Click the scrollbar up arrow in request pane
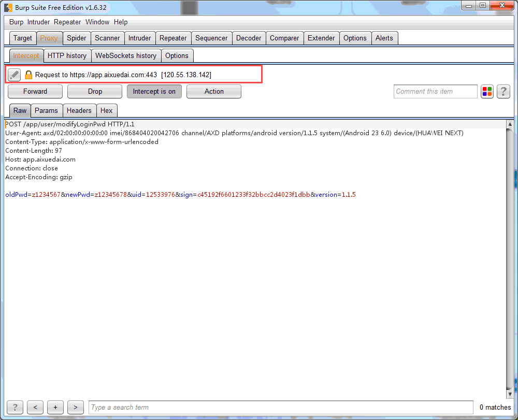This screenshot has height=420, width=518. (510, 124)
